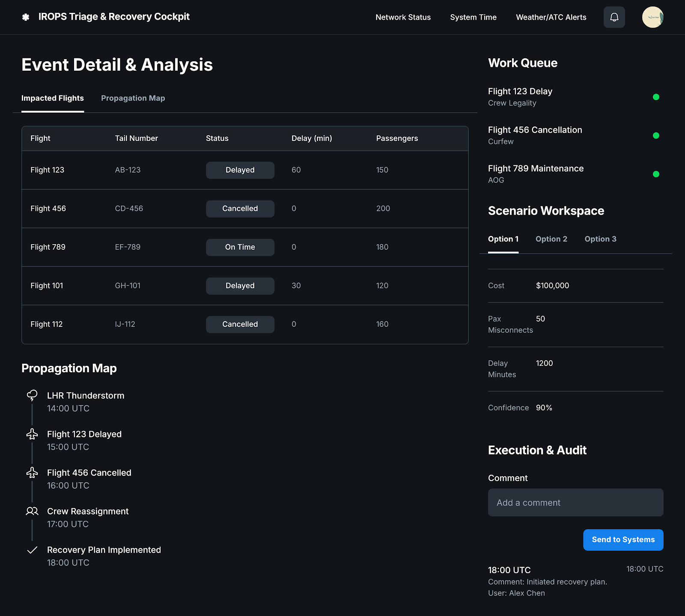Image resolution: width=685 pixels, height=616 pixels.
Task: Click the airplane icon for Flight 456 Cancelled
Action: pyautogui.click(x=32, y=472)
